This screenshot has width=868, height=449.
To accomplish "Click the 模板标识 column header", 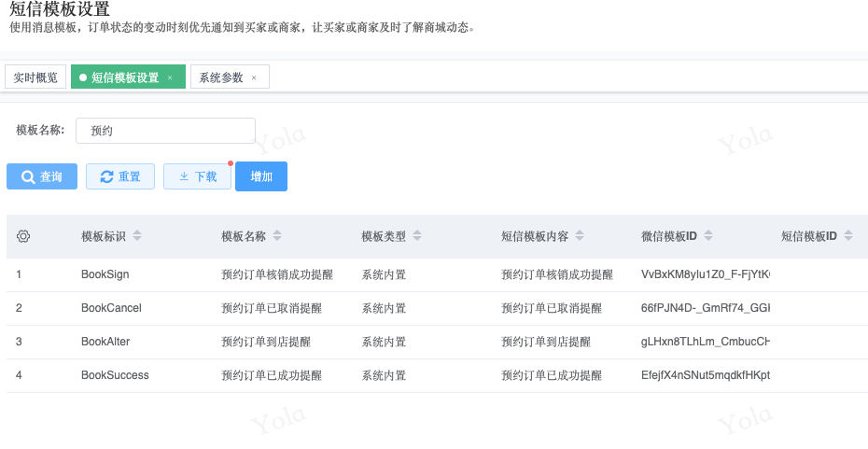I will coord(104,236).
